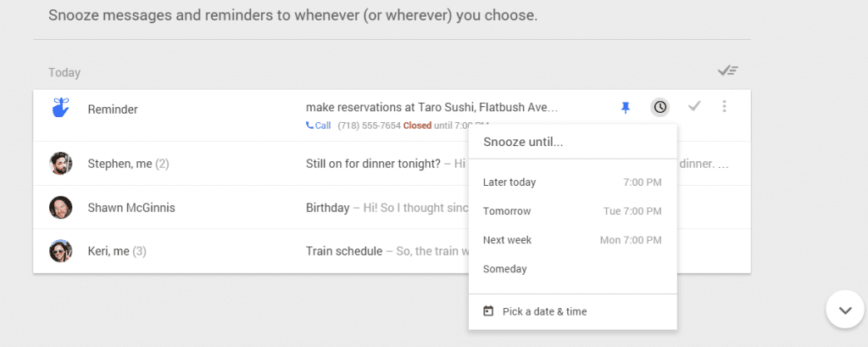Click Keri's avatar photo
The height and width of the screenshot is (347, 868).
point(60,251)
